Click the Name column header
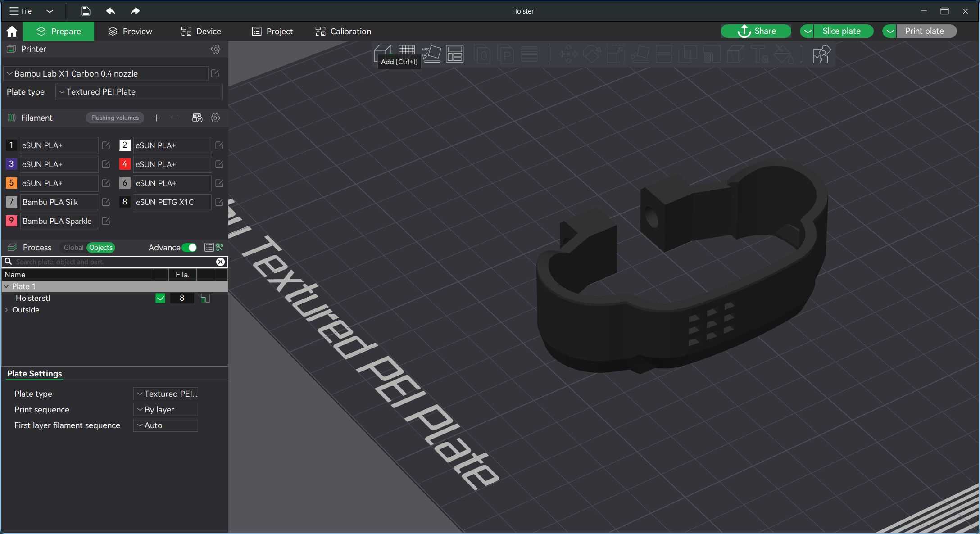Screen dimensions: 980x534 tap(77, 275)
